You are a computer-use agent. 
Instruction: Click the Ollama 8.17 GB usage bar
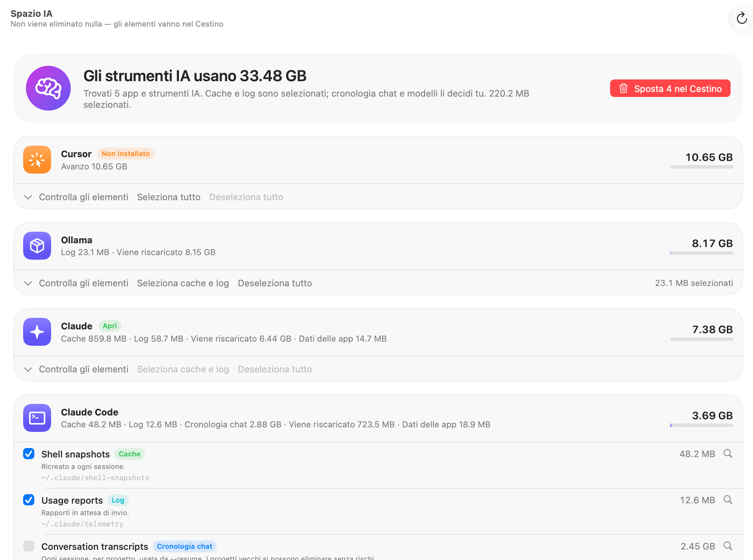tap(702, 253)
